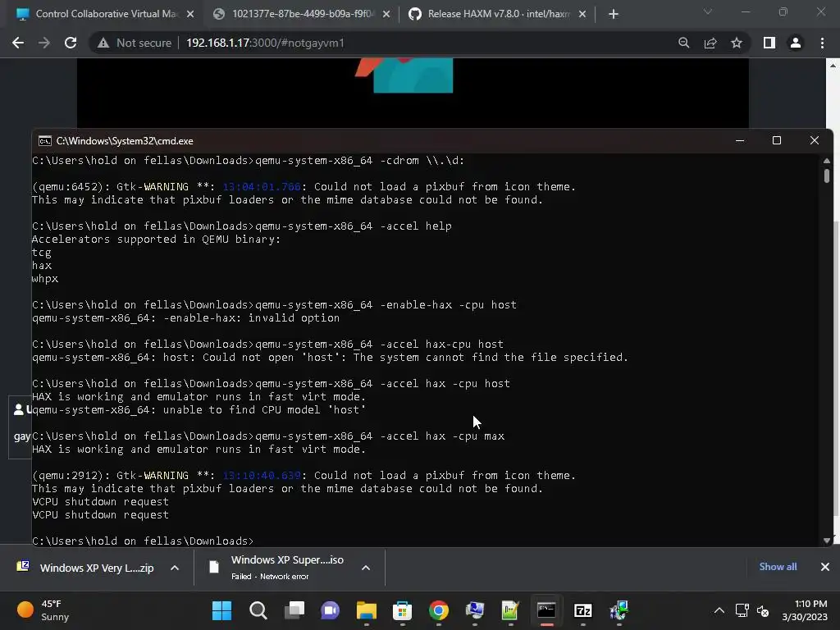Image resolution: width=840 pixels, height=630 pixels.
Task: Open the tab search dropdown arrow
Action: [708, 11]
